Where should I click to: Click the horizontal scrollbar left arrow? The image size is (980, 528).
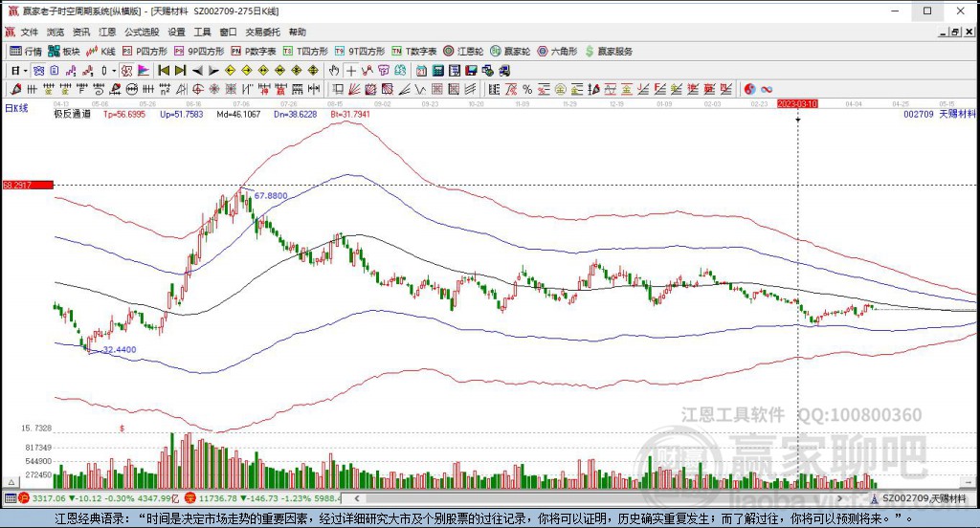coord(357,498)
